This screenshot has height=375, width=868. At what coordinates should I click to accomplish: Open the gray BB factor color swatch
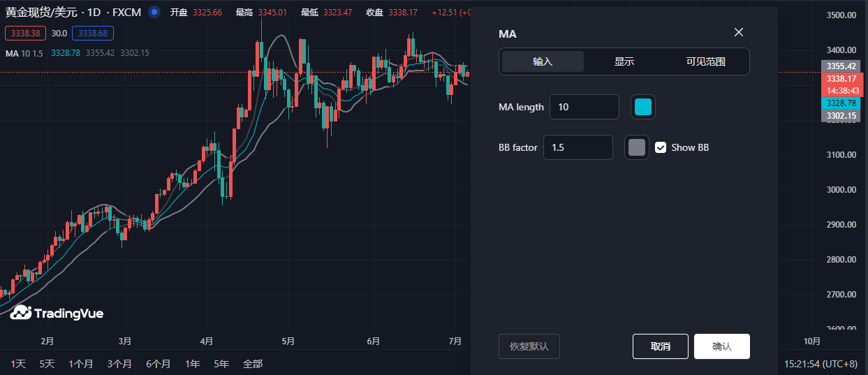tap(636, 147)
